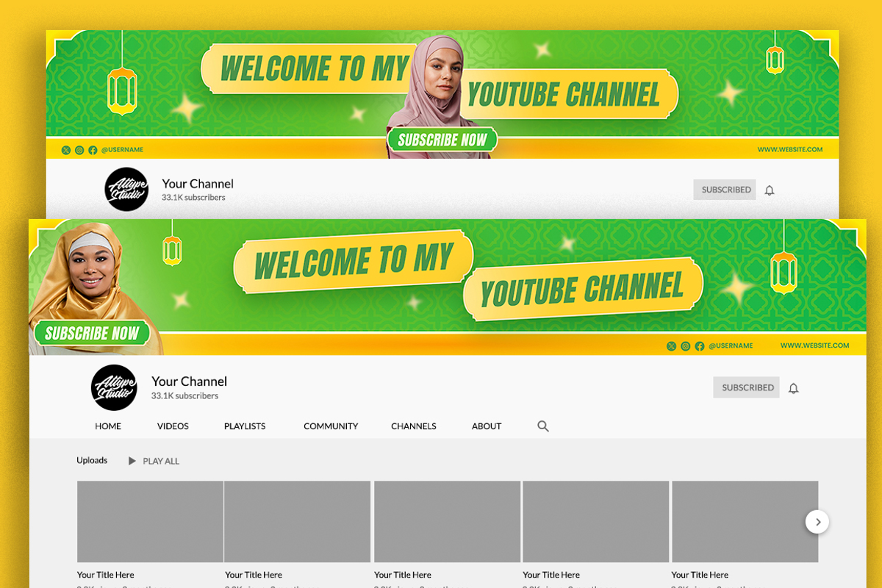Click the Uploads label
This screenshot has height=588, width=882.
pos(92,460)
